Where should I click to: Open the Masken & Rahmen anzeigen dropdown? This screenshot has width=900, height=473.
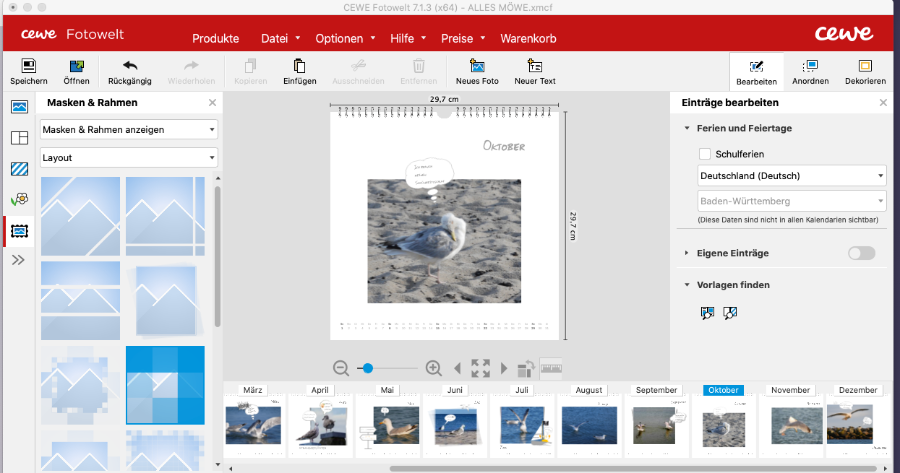129,129
